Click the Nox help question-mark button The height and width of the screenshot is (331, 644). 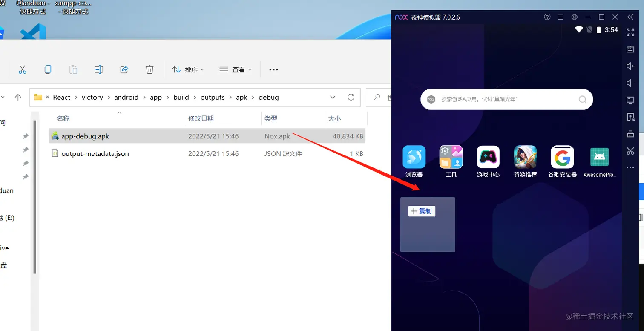547,17
